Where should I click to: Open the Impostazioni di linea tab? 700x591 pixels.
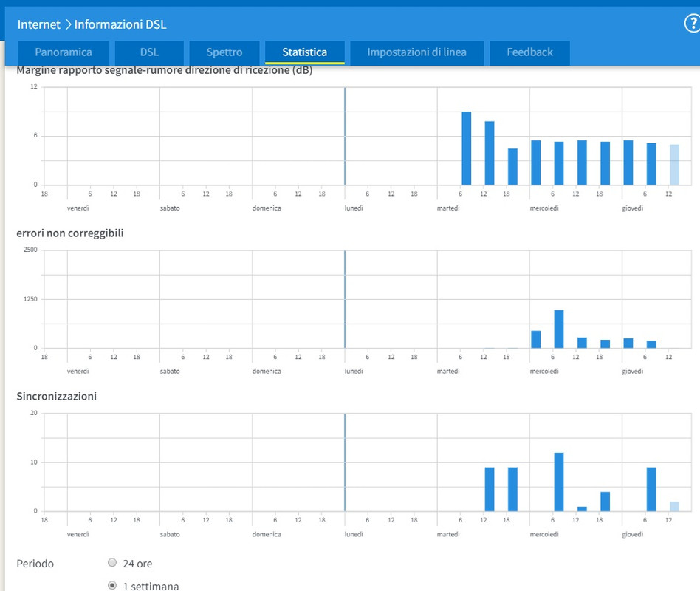(x=417, y=52)
